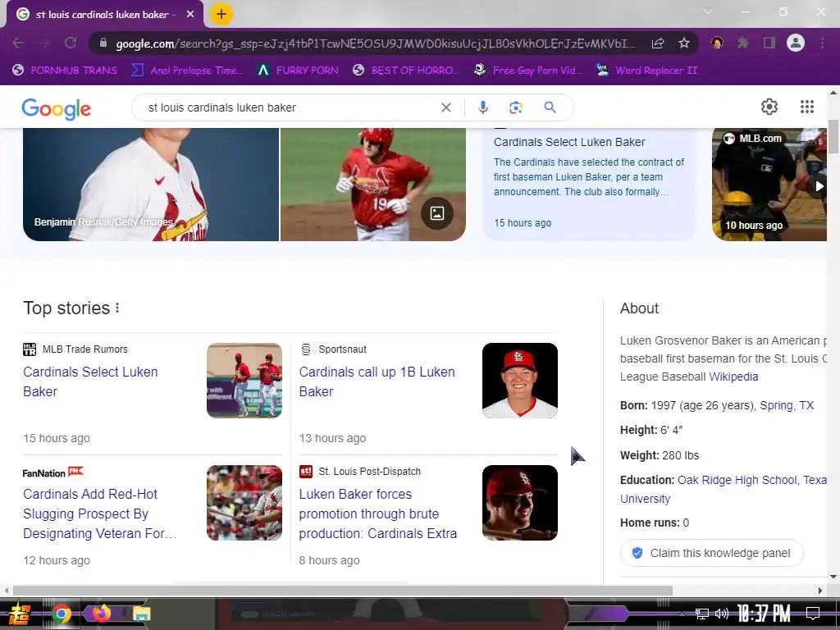This screenshot has width=840, height=630.
Task: Clear the search box text
Action: 445,107
